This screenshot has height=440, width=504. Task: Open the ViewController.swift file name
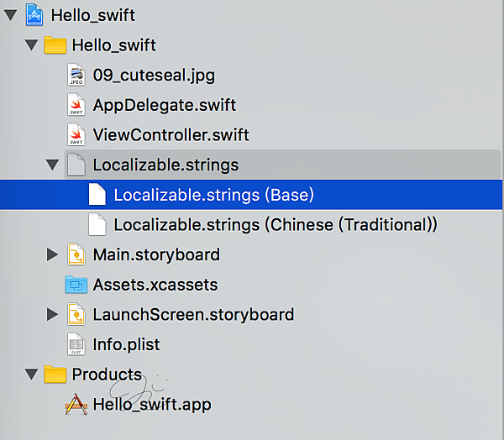click(171, 134)
